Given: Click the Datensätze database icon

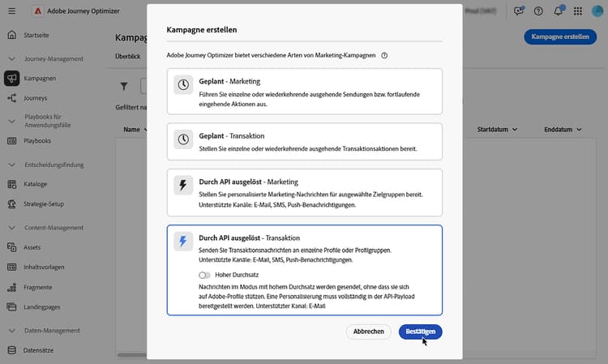Looking at the screenshot, I should tap(12, 350).
